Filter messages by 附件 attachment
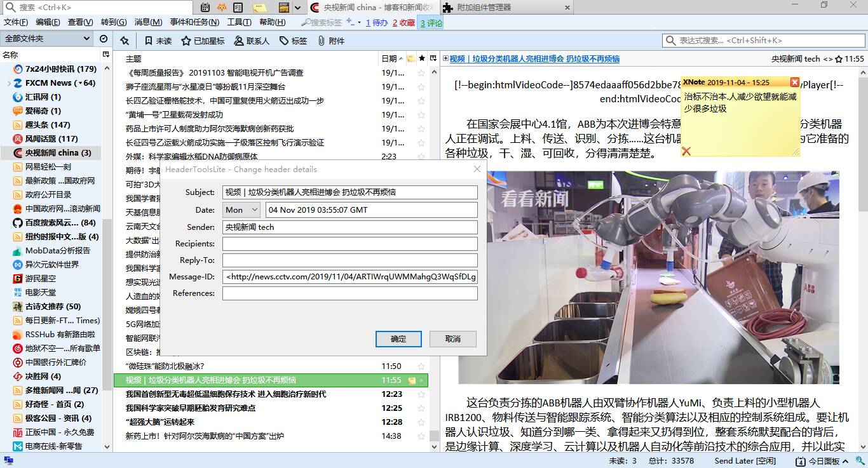Image resolution: width=868 pixels, height=468 pixels. coord(330,41)
